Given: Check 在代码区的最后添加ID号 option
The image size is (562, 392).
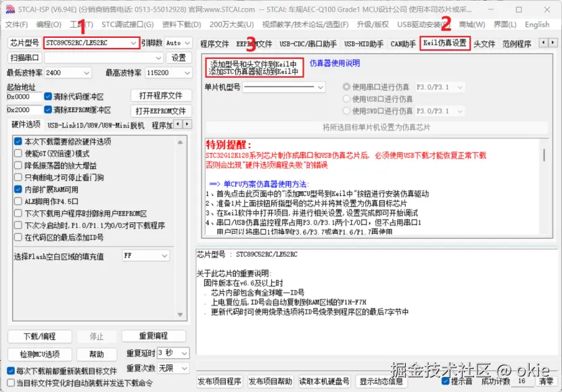Looking at the screenshot, I should 18,237.
